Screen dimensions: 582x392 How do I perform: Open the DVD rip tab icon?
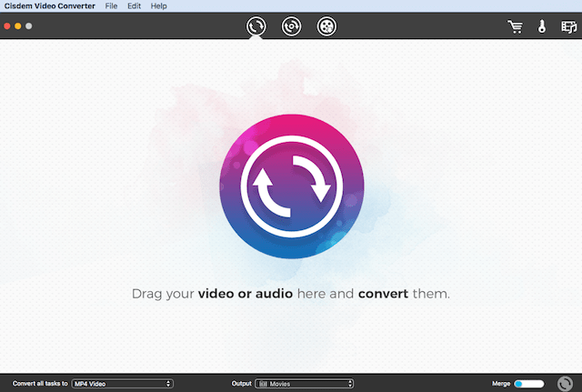coord(291,26)
